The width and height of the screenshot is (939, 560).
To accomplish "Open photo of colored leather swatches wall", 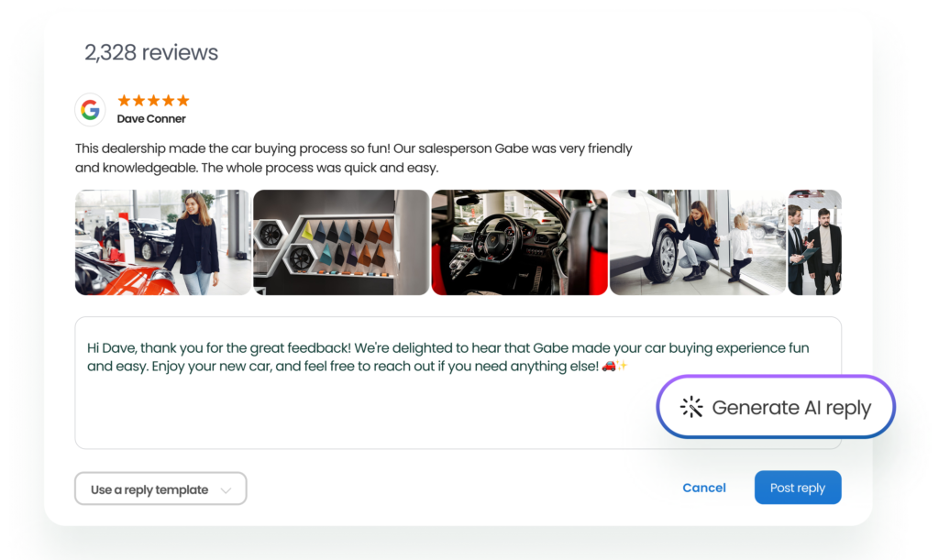I will coord(341,242).
